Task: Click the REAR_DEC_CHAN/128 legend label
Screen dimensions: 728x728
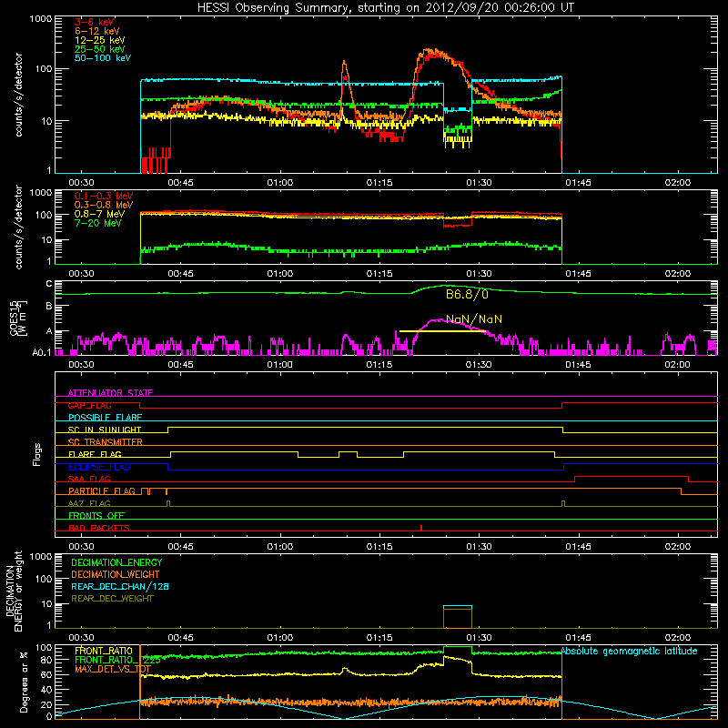Action: [x=120, y=586]
